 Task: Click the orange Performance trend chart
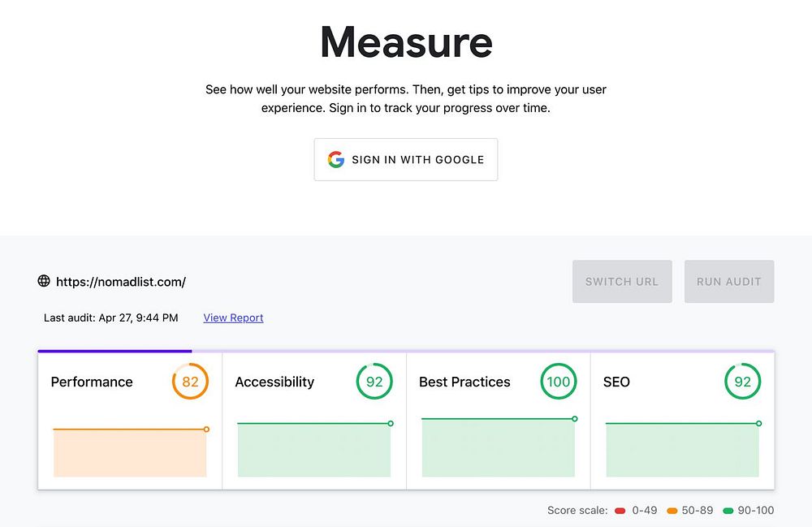click(130, 452)
